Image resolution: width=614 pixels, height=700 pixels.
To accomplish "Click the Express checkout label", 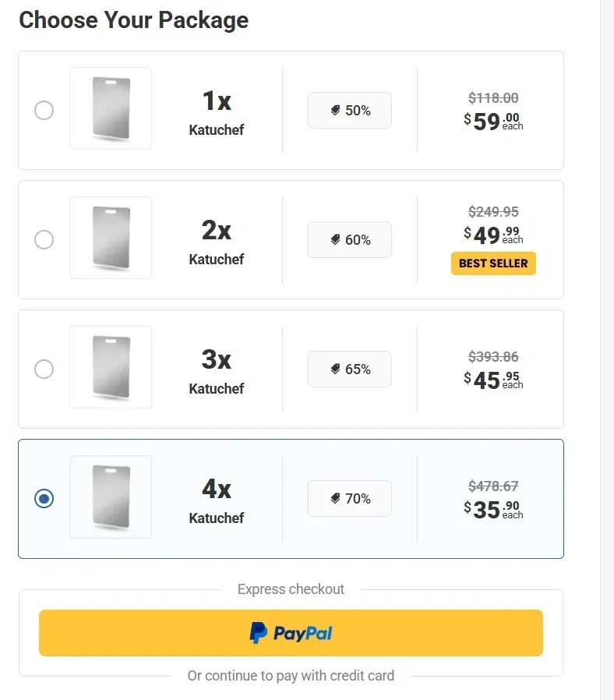I will tap(290, 589).
